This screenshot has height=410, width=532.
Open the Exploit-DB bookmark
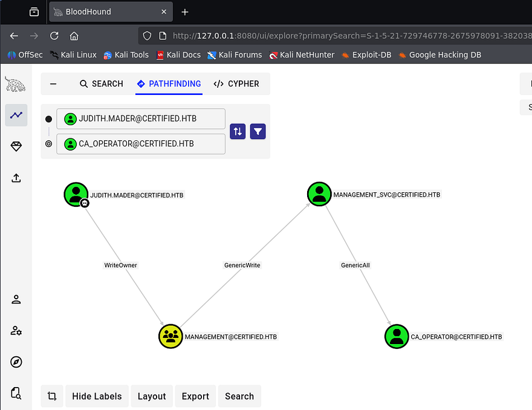click(366, 54)
